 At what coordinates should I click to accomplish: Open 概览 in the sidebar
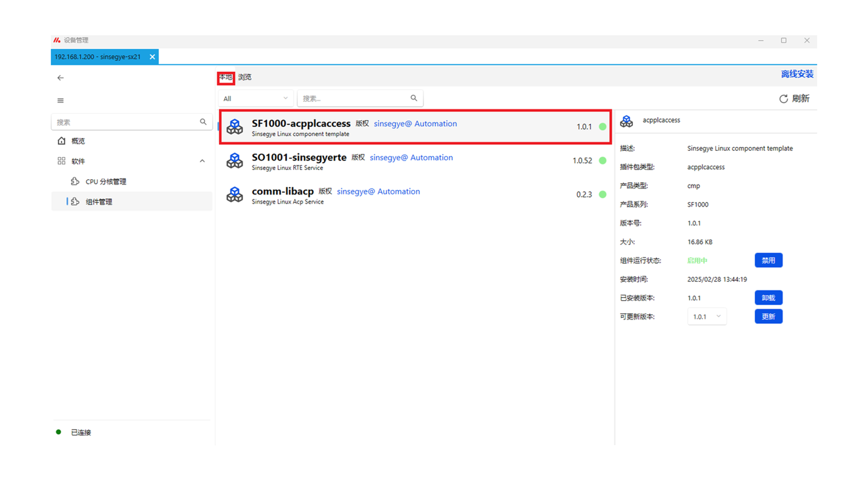[132, 141]
